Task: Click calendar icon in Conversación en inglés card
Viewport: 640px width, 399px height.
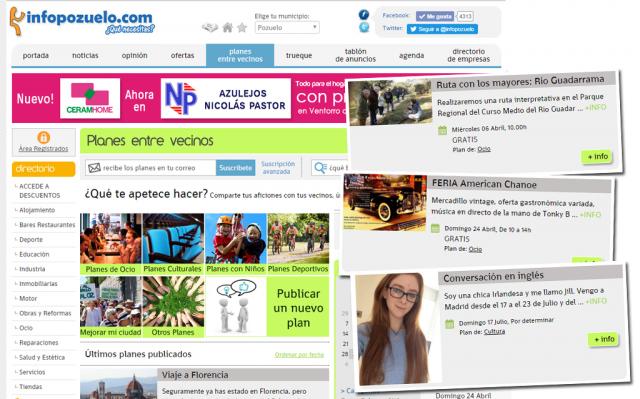Action: (x=449, y=324)
